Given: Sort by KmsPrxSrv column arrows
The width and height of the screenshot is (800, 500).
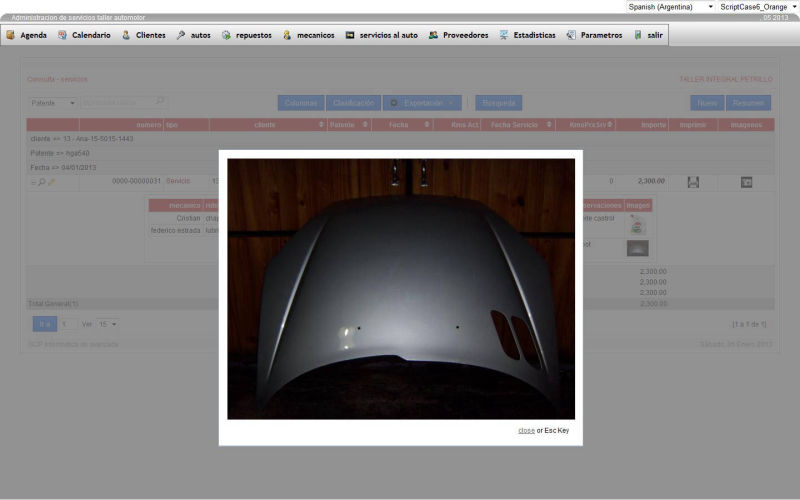Looking at the screenshot, I should 610,124.
